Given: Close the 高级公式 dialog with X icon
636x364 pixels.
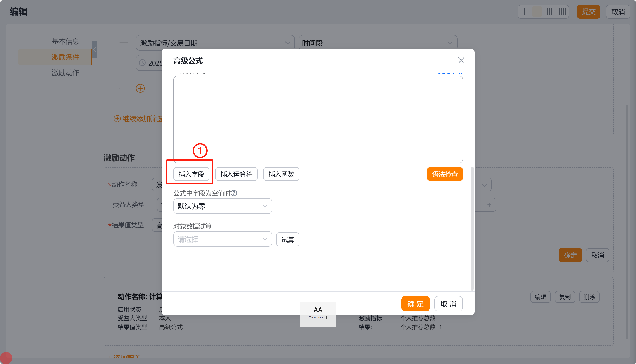Looking at the screenshot, I should pyautogui.click(x=461, y=61).
